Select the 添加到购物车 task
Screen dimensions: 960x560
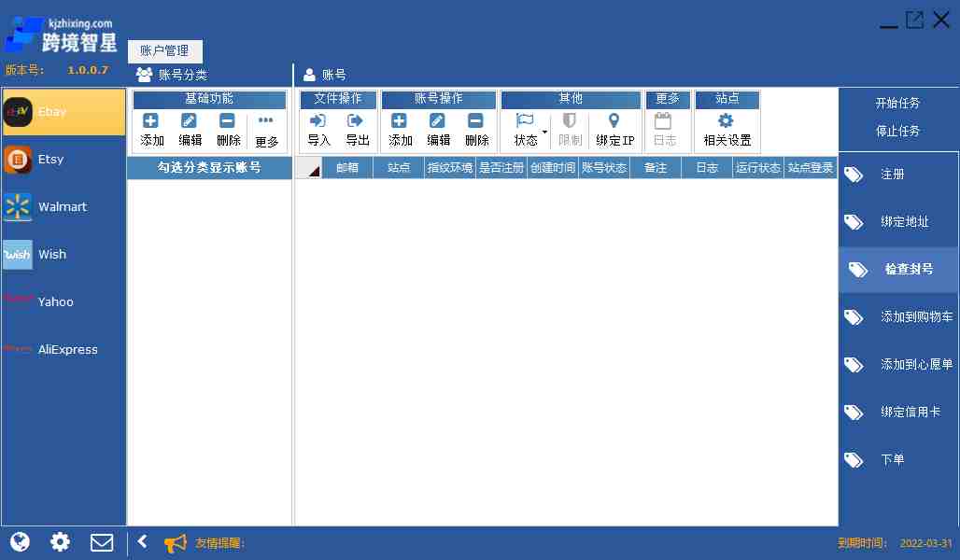coord(898,317)
